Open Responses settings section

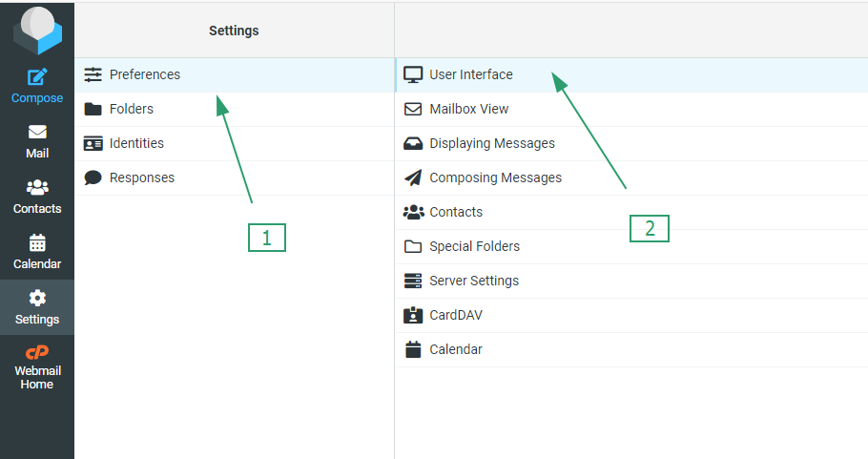pos(141,177)
